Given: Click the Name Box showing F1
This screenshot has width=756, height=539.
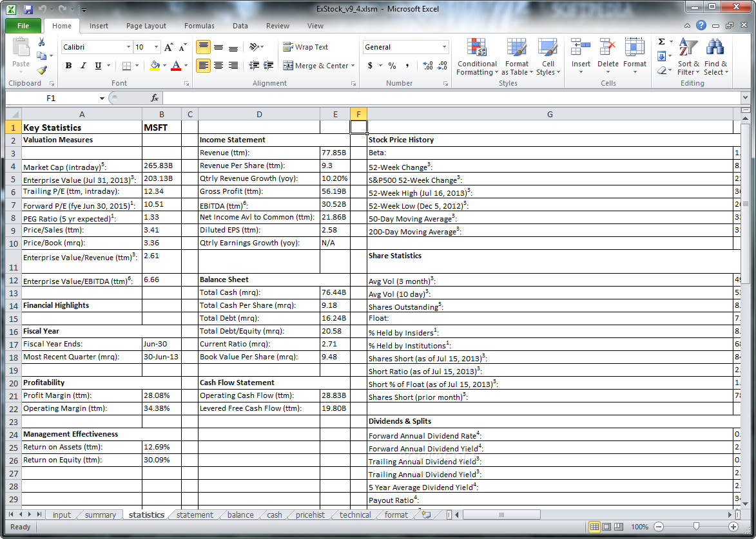Looking at the screenshot, I should [x=51, y=99].
